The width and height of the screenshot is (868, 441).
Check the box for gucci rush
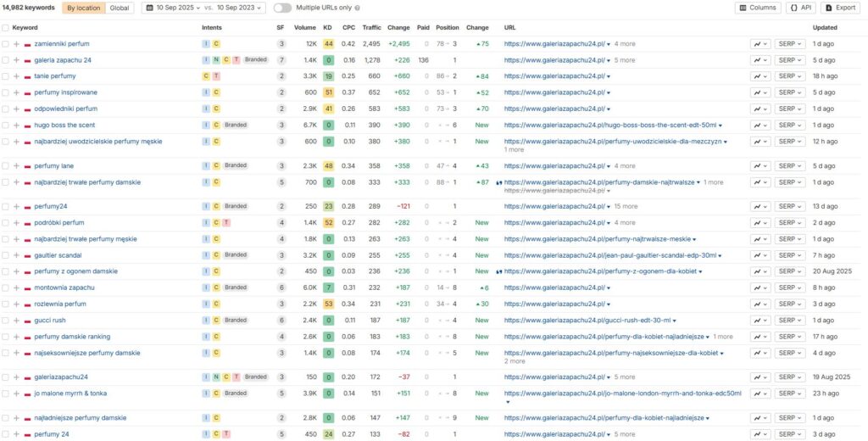coord(6,321)
